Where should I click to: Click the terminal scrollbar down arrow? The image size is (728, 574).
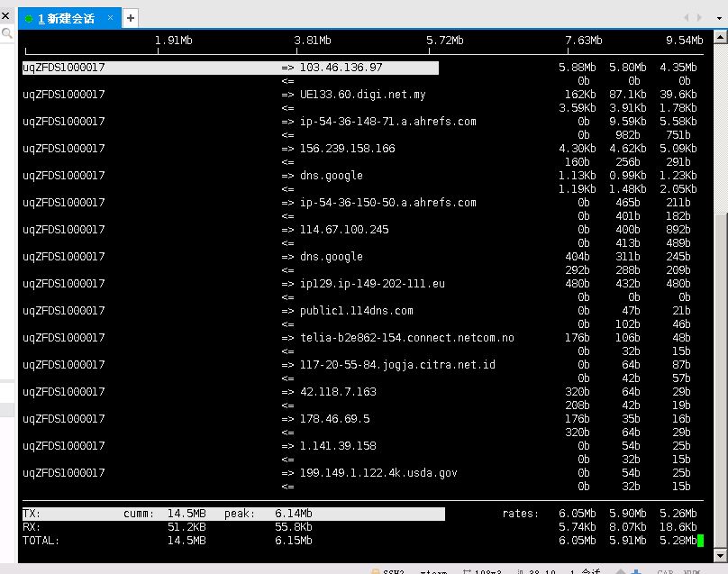point(721,555)
